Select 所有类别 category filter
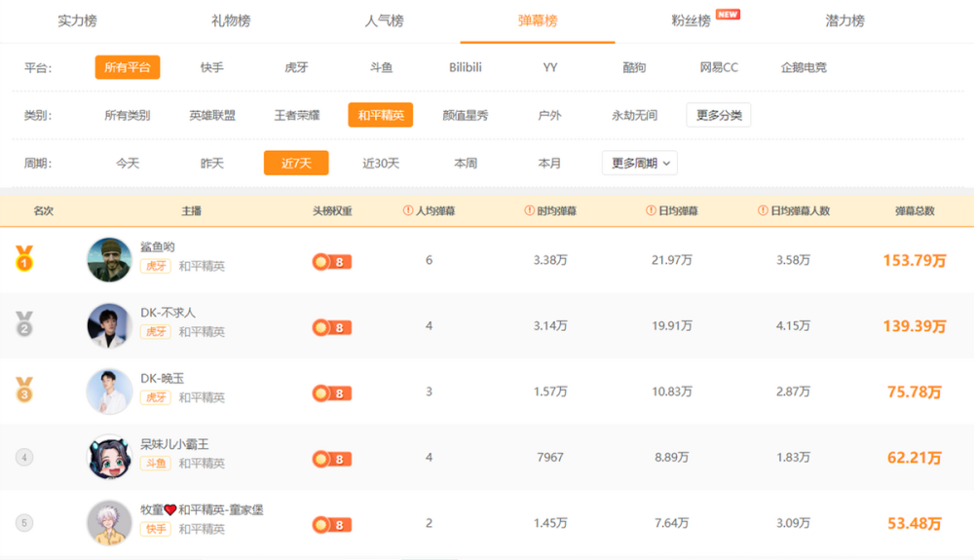 [x=128, y=115]
